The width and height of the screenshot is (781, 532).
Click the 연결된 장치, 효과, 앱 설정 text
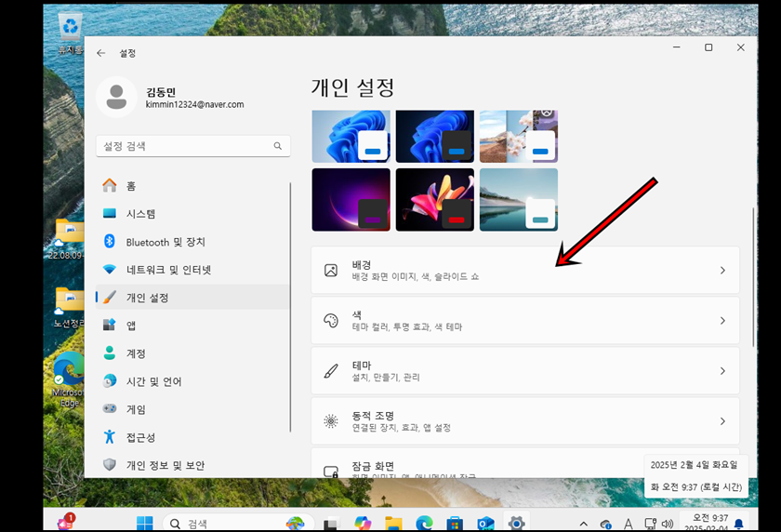pyautogui.click(x=402, y=428)
